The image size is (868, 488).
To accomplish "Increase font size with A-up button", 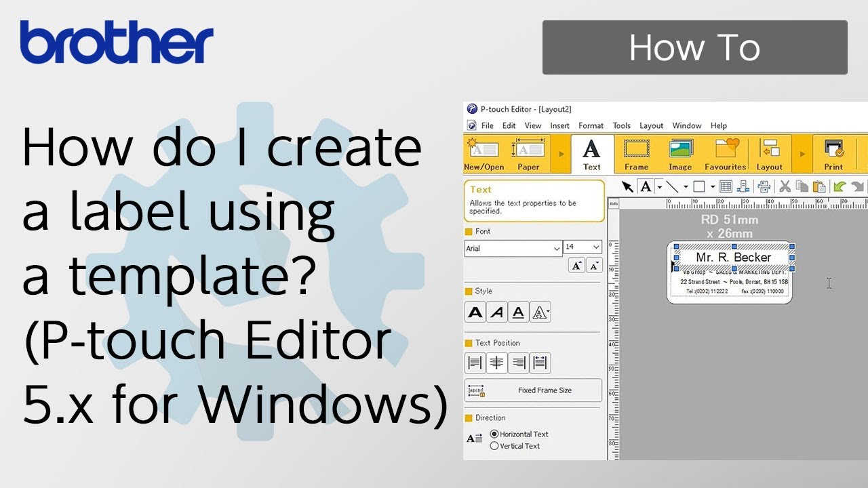I will pyautogui.click(x=576, y=266).
